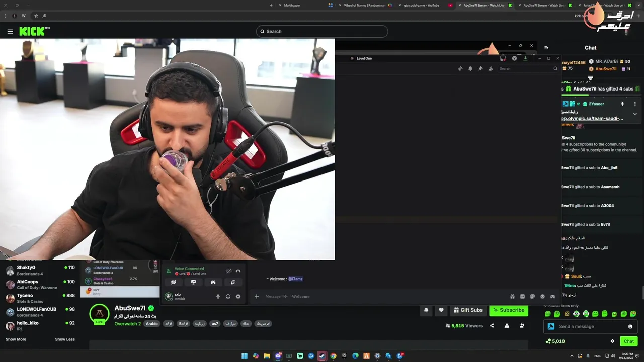View channel points 5,010
Viewport: 644px width, 362px height.
pyautogui.click(x=555, y=341)
